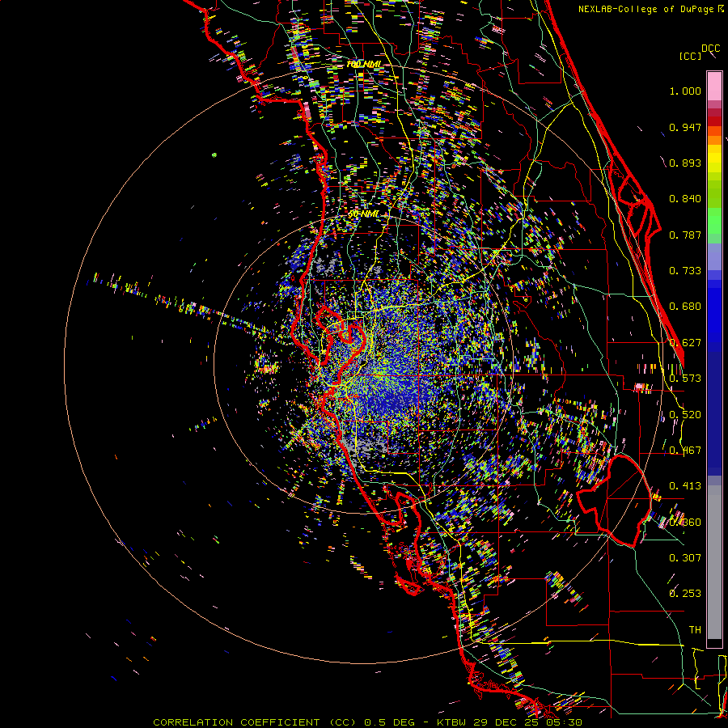Pick the yellow swatch in the color bar
Screen dimensions: 728x728
tap(714, 159)
